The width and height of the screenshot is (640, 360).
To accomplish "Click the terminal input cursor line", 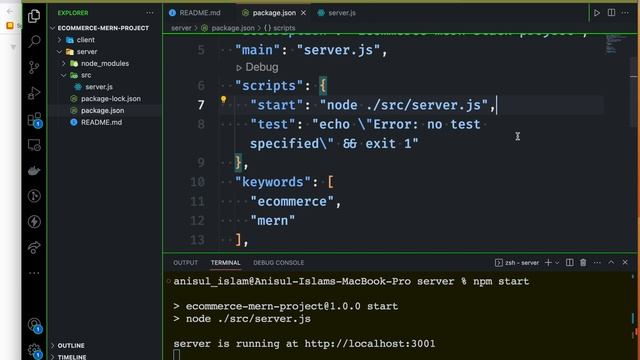I will [x=177, y=355].
